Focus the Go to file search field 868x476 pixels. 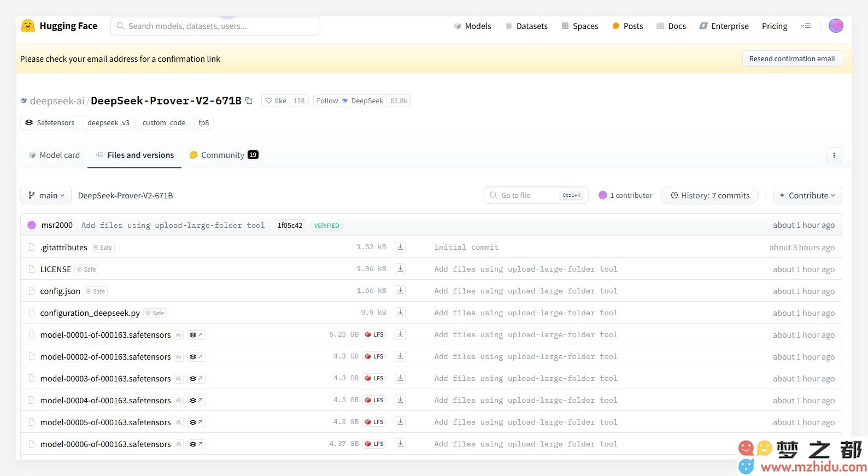tap(536, 195)
